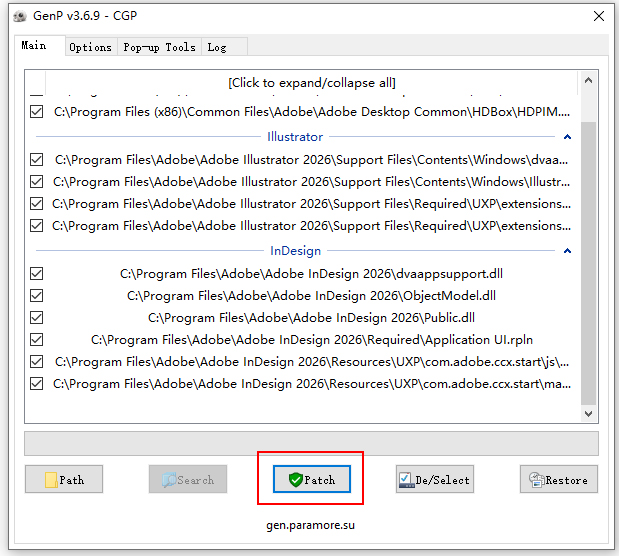
Task: Select the InDesign 2026\dvaappsupport.dll path text
Action: [x=311, y=274]
